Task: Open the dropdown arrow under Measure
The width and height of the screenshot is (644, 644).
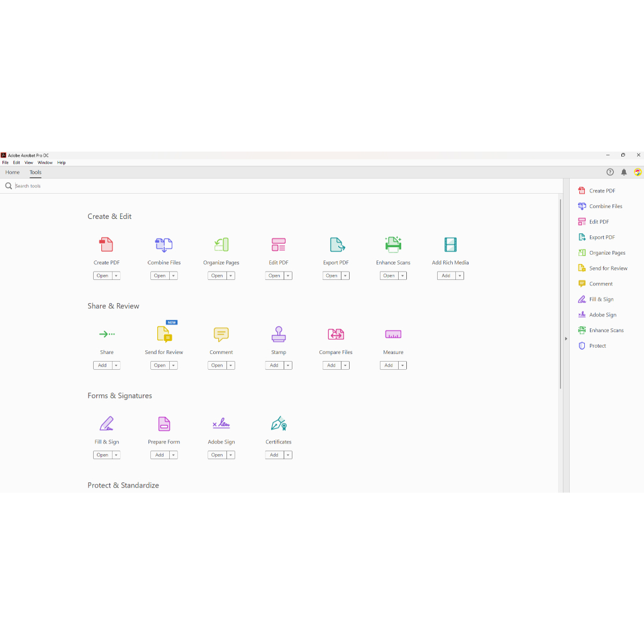Action: 403,365
